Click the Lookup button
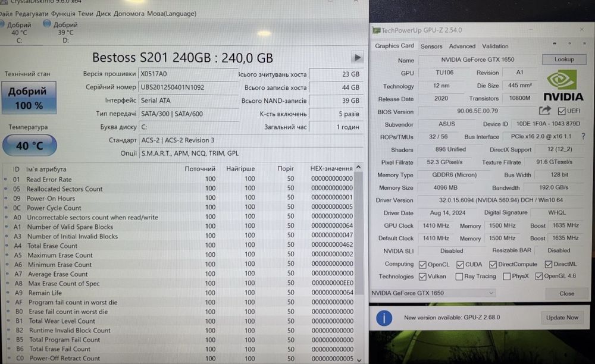The width and height of the screenshot is (595, 364). (564, 59)
